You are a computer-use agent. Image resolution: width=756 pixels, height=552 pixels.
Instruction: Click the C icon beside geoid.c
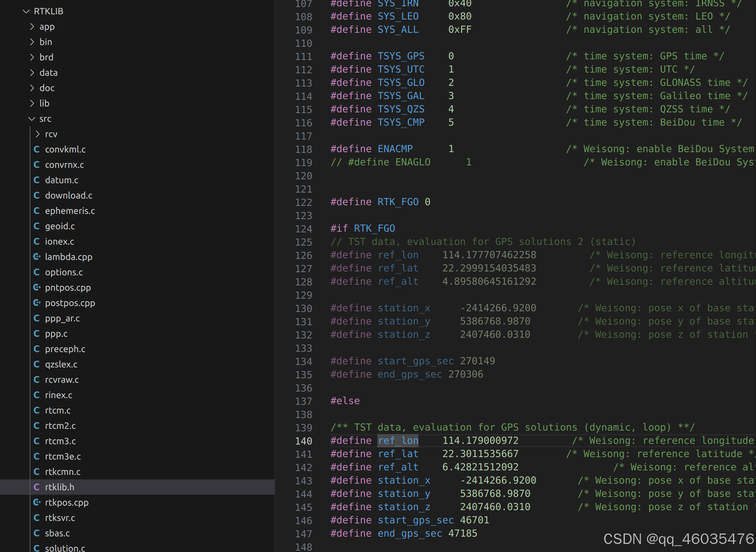tap(37, 226)
